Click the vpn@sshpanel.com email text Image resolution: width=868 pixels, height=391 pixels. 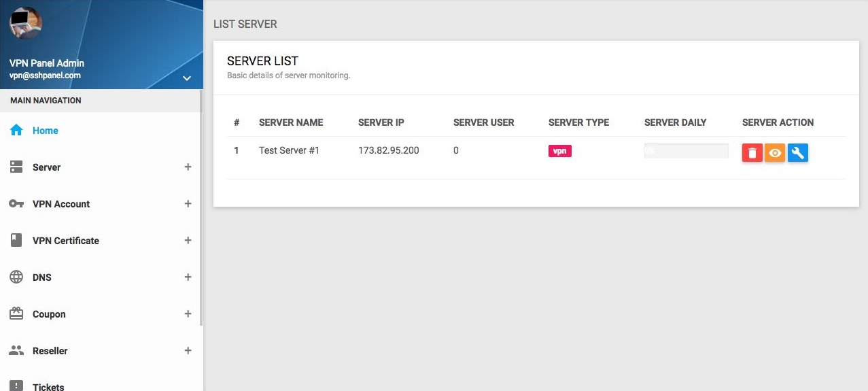pyautogui.click(x=45, y=75)
